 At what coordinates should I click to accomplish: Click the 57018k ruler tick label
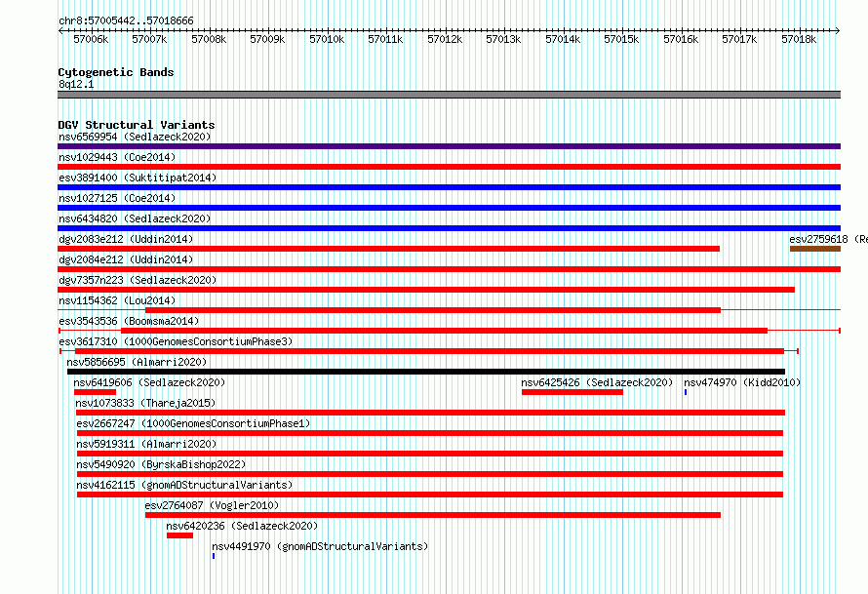point(799,39)
